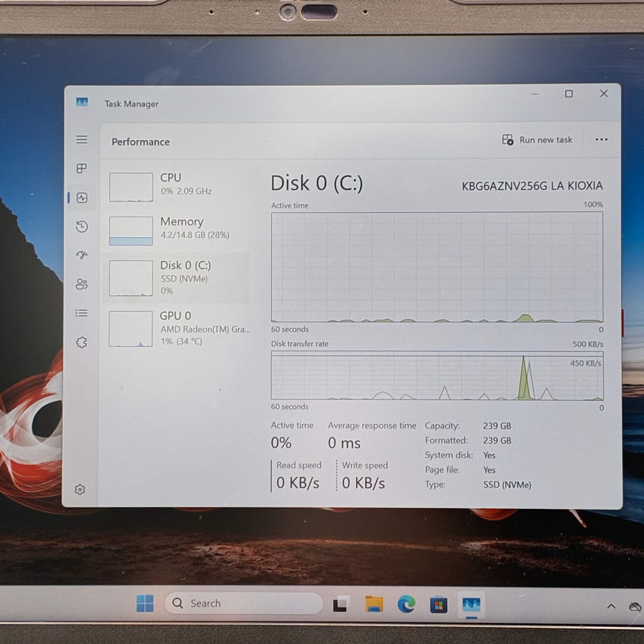The image size is (644, 644).
Task: Click the taskbar Search box
Action: [x=244, y=603]
